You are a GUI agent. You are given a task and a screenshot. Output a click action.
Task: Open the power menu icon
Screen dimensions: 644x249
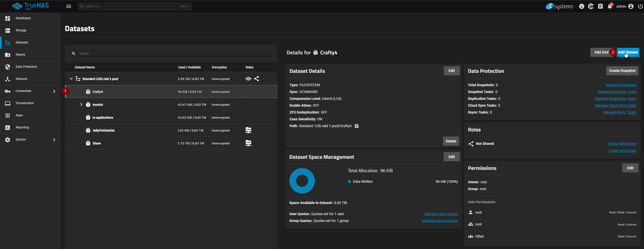click(x=640, y=6)
